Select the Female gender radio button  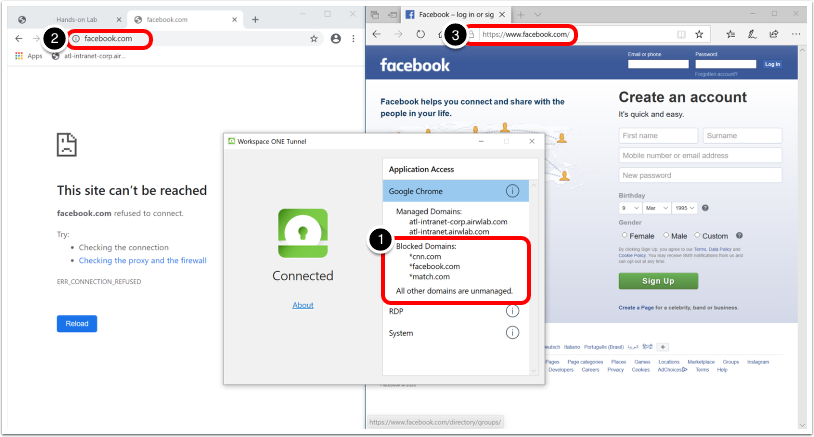[625, 236]
